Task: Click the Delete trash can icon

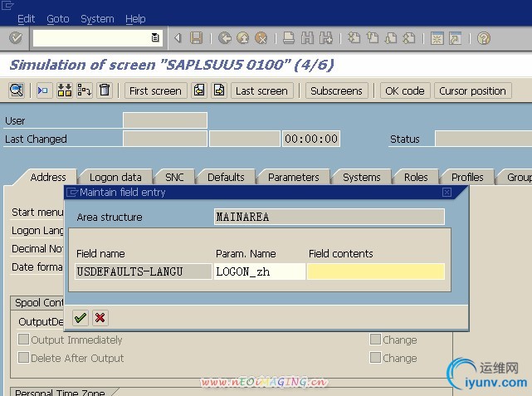Action: (x=105, y=90)
